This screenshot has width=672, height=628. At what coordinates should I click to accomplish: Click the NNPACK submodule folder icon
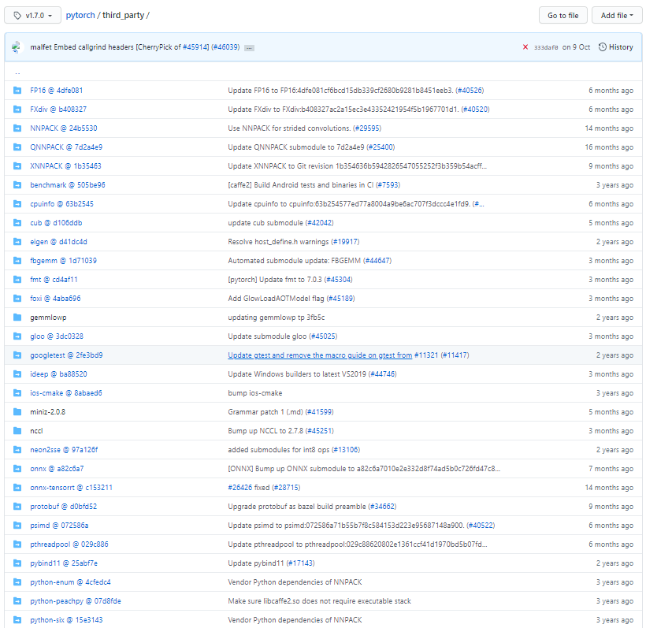[17, 128]
